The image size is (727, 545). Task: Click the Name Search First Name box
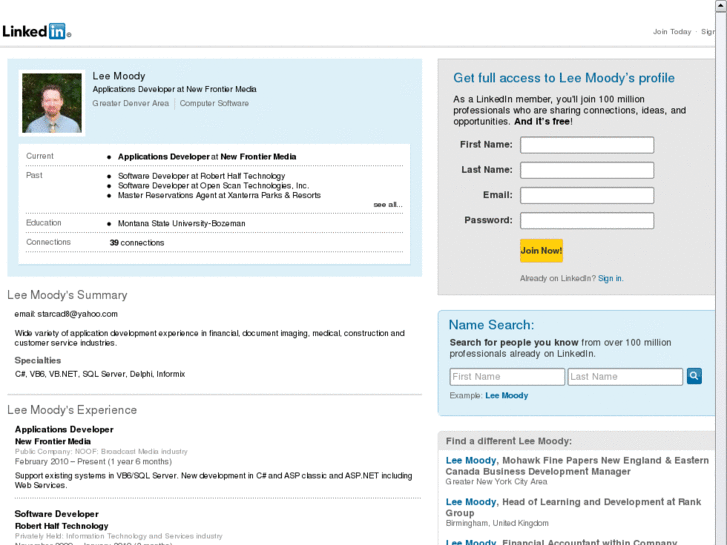[507, 377]
